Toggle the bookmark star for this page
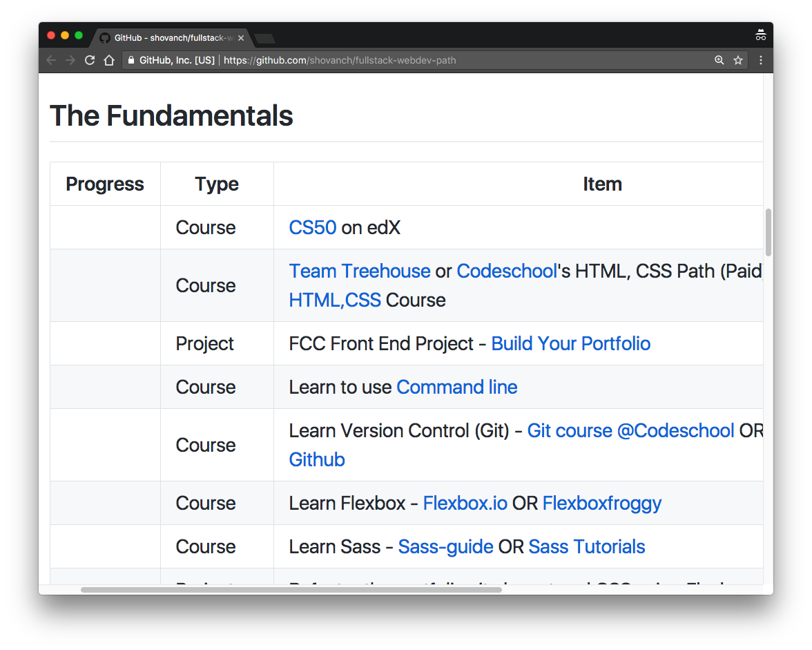Image resolution: width=812 pixels, height=650 pixels. point(738,60)
